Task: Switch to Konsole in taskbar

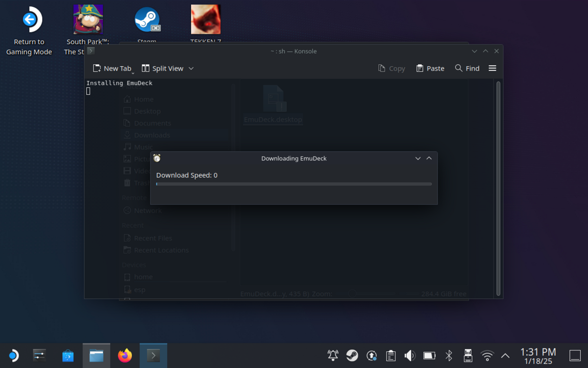Action: click(x=153, y=355)
